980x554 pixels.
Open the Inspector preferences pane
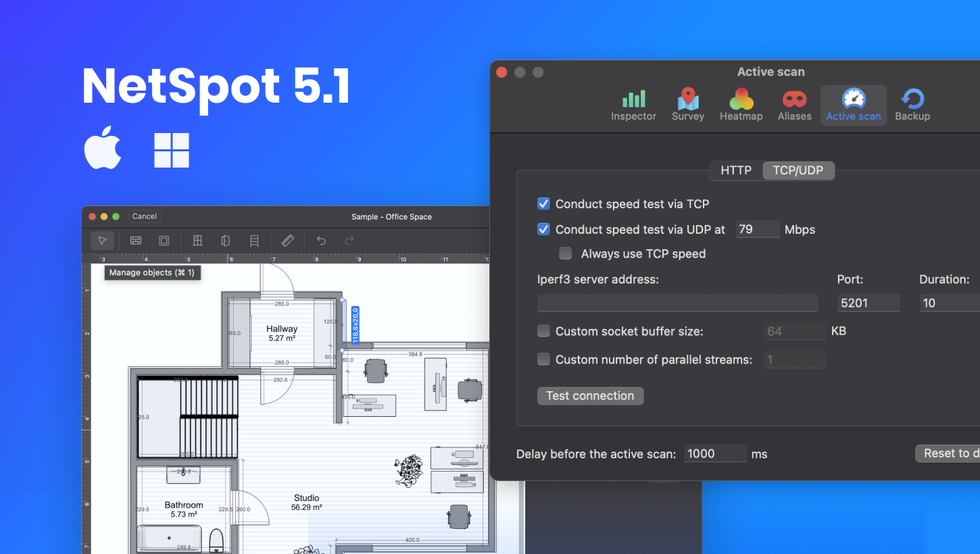point(633,105)
